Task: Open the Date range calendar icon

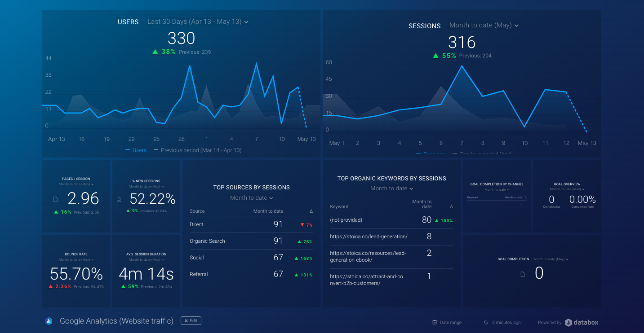Action: pos(435,322)
